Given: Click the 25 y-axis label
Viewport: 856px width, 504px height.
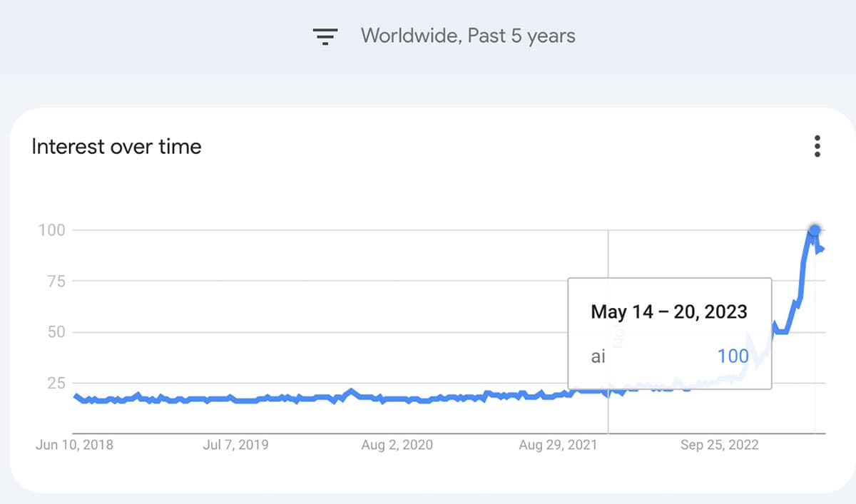Looking at the screenshot, I should 56,383.
